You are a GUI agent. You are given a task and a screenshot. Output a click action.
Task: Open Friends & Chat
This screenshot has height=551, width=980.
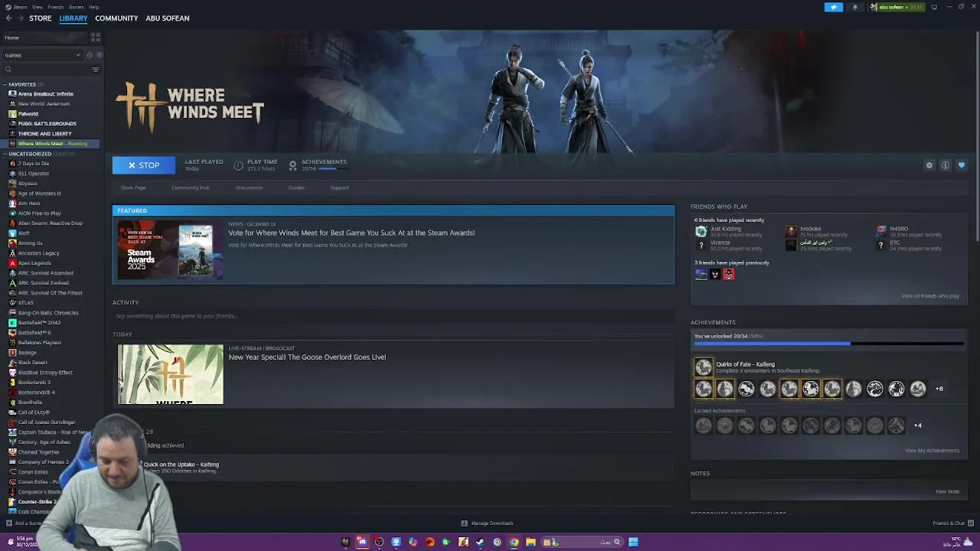(952, 523)
